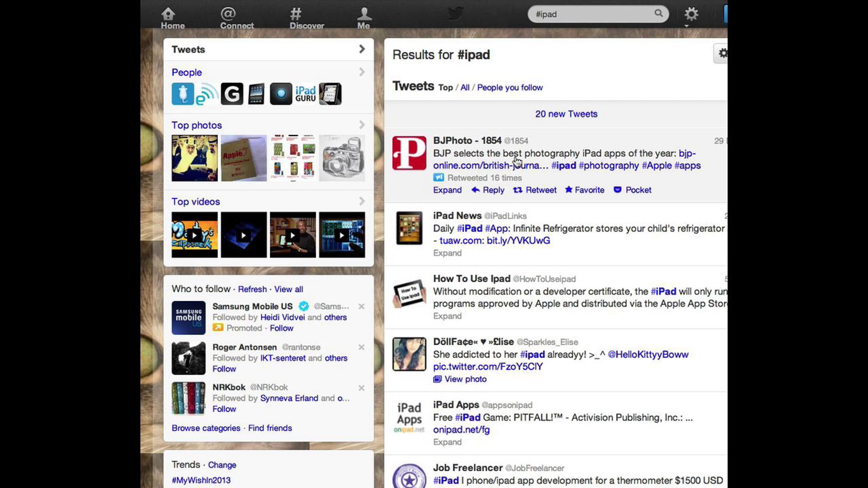Screen dimensions: 868x488
Task: Click the Twitter bird logo
Action: tap(455, 14)
